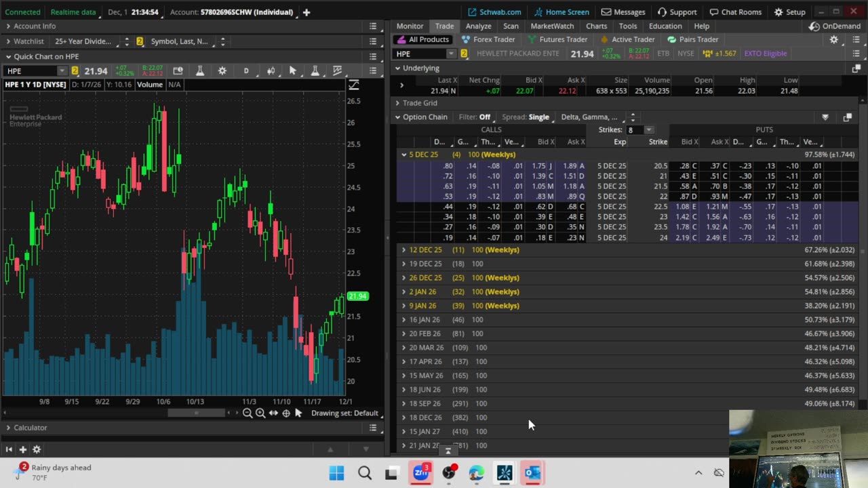Select the Pairs Trader sub-tab

(693, 39)
